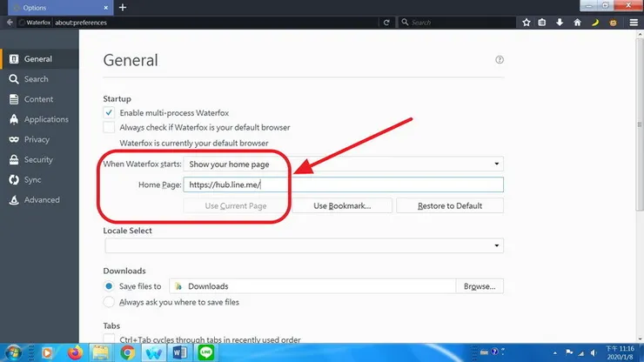Check Always check if Waterfox is default browser
The width and height of the screenshot is (644, 362).
[109, 127]
